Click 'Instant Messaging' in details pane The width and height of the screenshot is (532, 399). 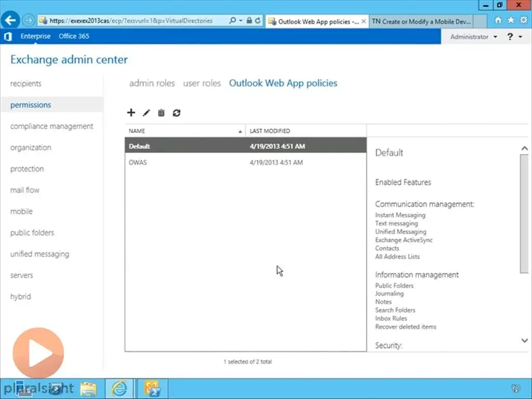[401, 215]
